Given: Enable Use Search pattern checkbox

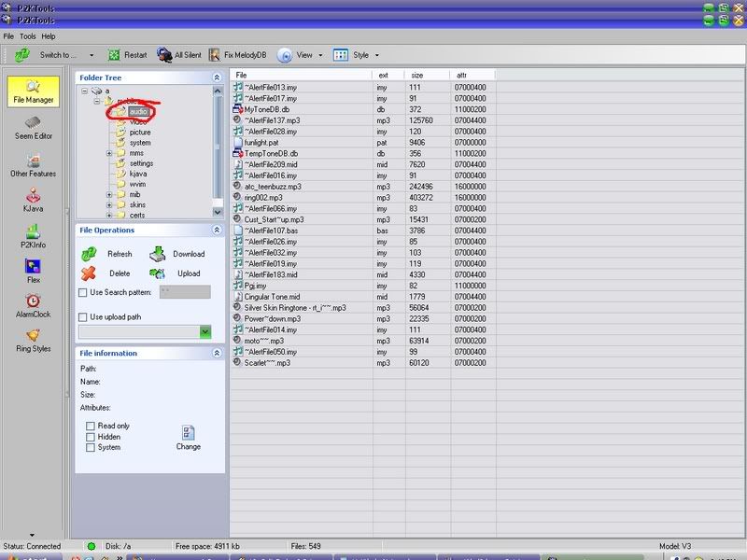Looking at the screenshot, I should pos(83,292).
